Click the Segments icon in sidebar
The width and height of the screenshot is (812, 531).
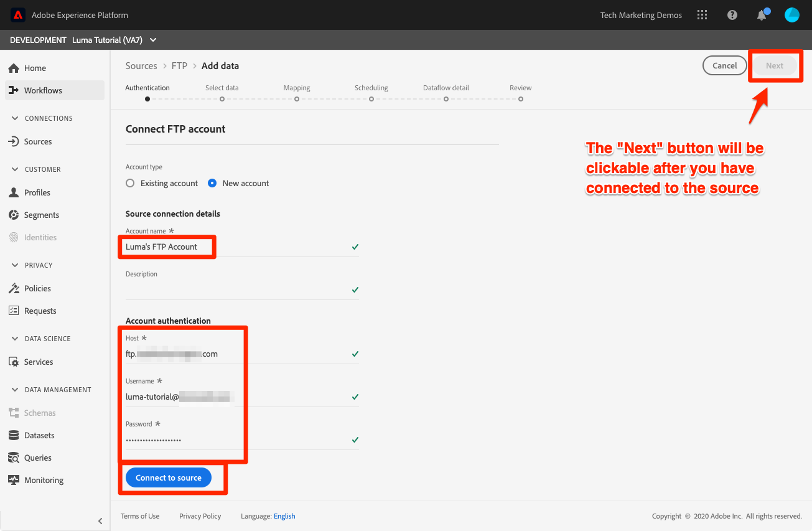pyautogui.click(x=14, y=215)
